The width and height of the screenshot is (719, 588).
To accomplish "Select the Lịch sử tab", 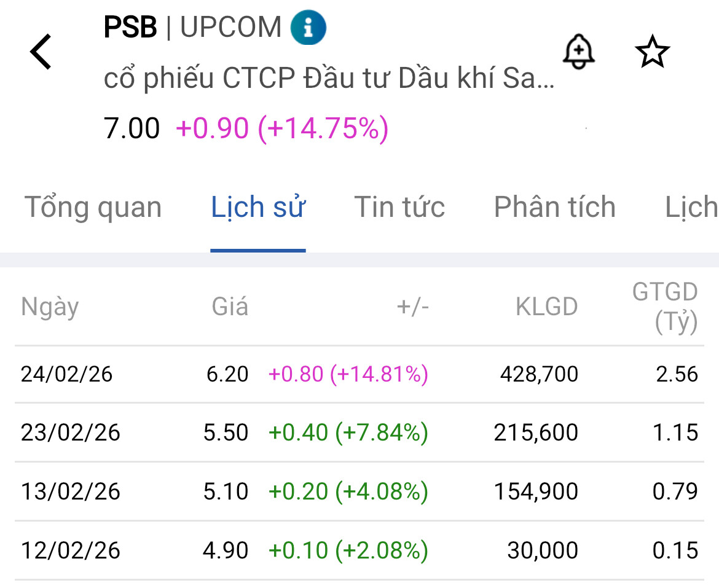I will tap(258, 208).
